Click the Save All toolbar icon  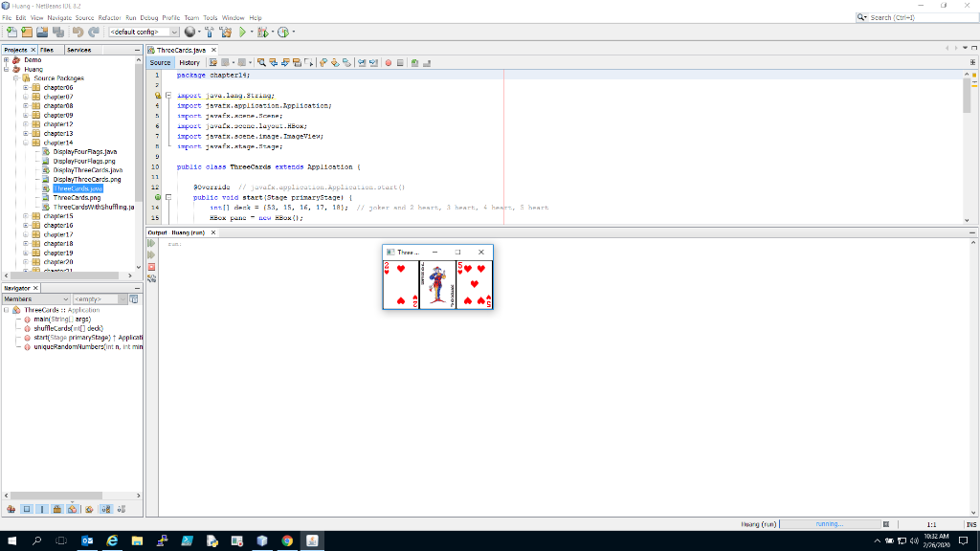58,33
